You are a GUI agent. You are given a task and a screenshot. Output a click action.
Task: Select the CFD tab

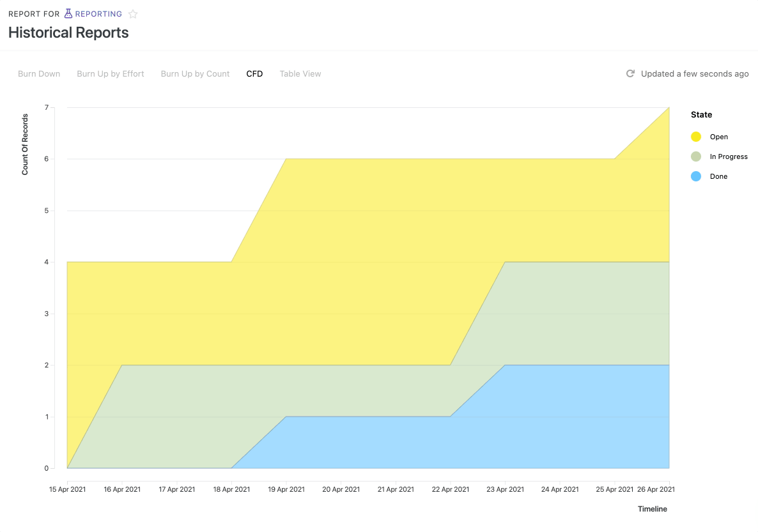click(x=254, y=73)
